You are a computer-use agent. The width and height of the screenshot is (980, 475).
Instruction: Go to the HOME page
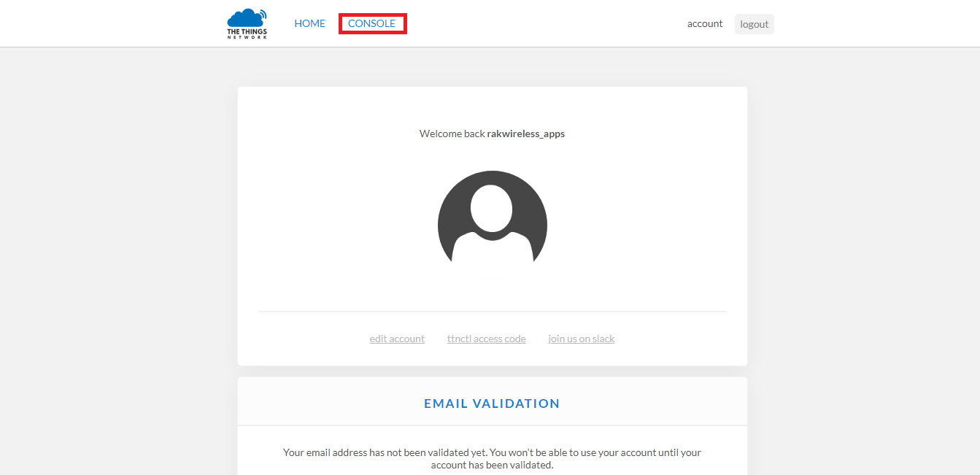309,23
